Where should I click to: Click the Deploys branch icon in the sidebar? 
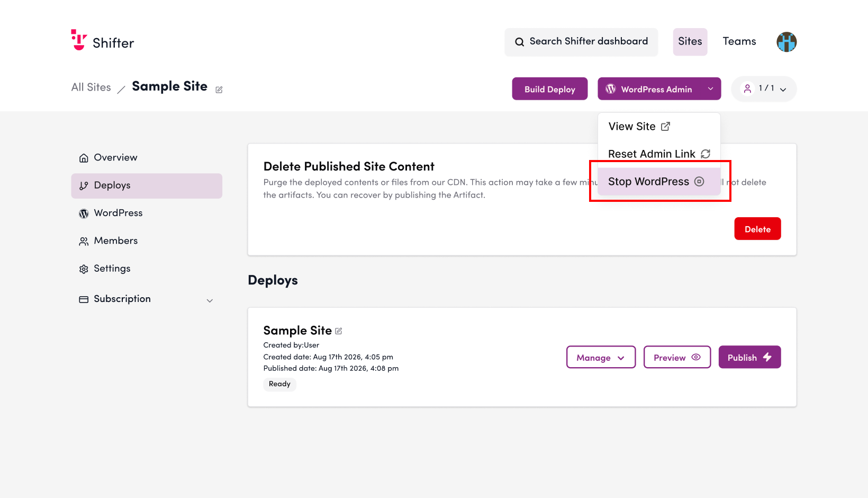click(x=84, y=186)
